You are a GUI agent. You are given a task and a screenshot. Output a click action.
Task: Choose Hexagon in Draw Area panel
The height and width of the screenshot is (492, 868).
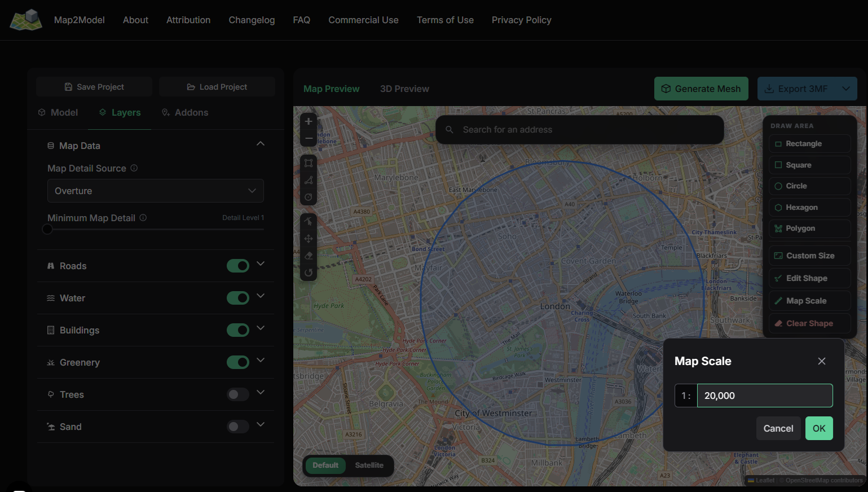(809, 208)
